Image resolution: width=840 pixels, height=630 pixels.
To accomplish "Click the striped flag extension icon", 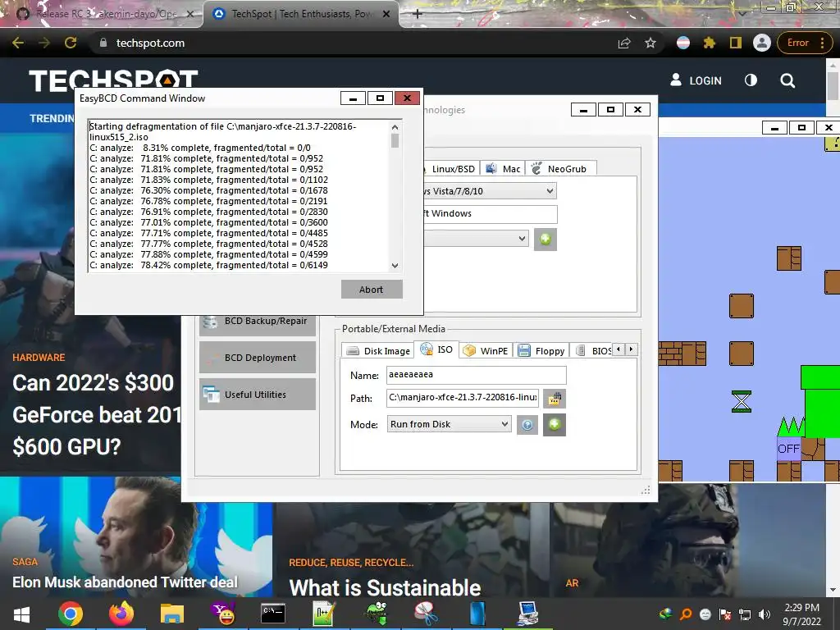I will click(683, 43).
